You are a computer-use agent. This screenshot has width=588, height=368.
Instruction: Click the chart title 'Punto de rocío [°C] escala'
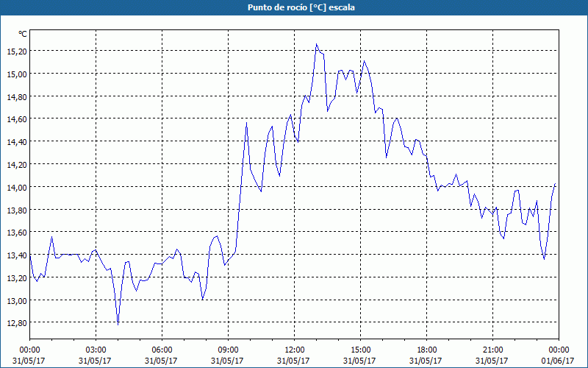[x=301, y=7]
